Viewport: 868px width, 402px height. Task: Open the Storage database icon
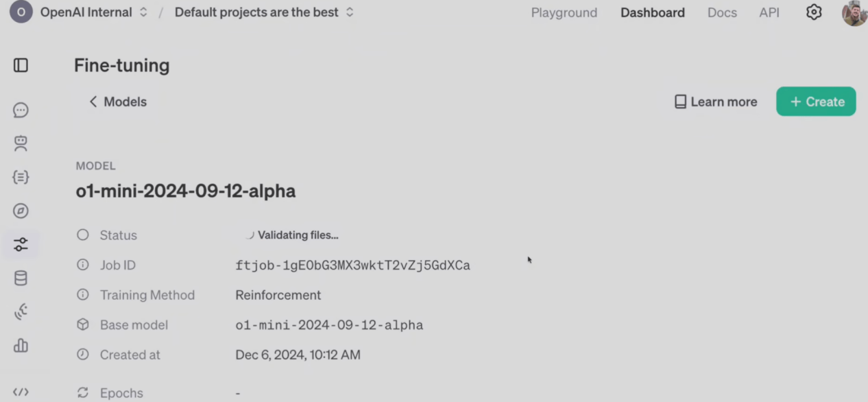pyautogui.click(x=21, y=278)
